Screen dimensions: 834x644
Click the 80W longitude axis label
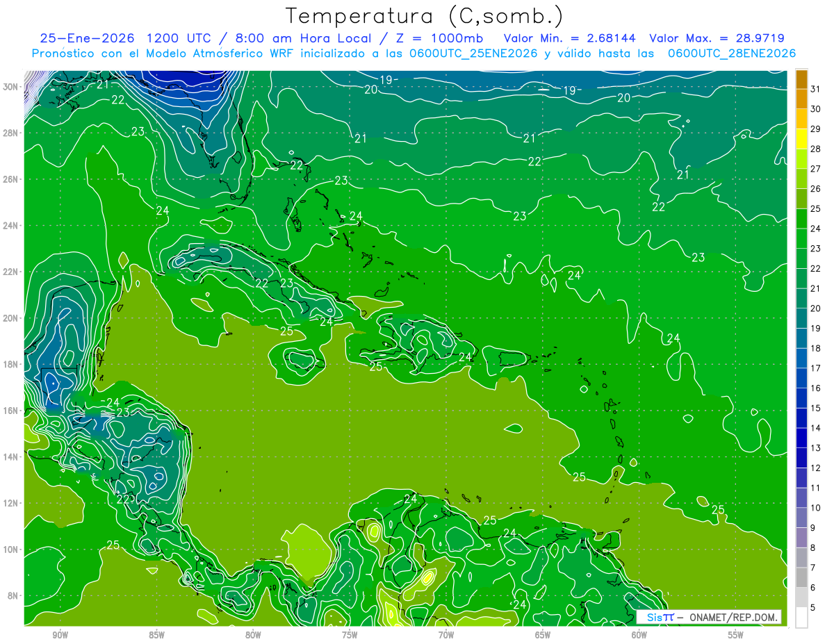[x=253, y=635]
